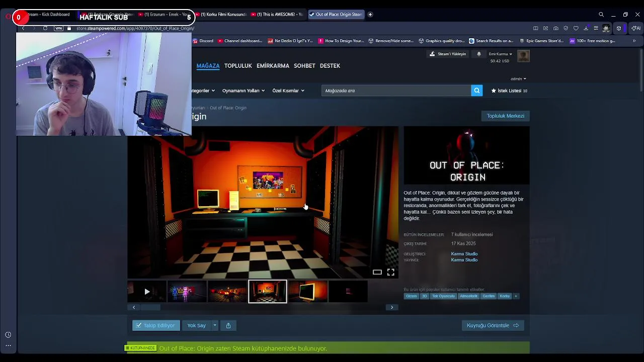Screen dimensions: 644x362
Task: Expand the Kategoriler dropdown
Action: (203, 90)
